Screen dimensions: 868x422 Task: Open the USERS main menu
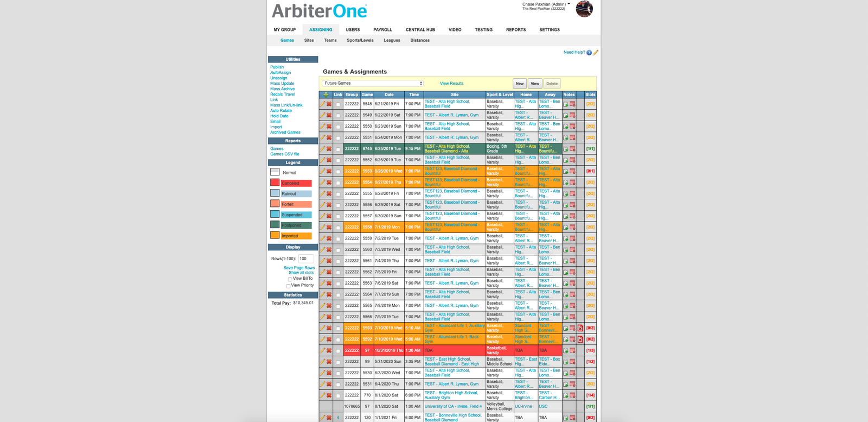coord(353,30)
